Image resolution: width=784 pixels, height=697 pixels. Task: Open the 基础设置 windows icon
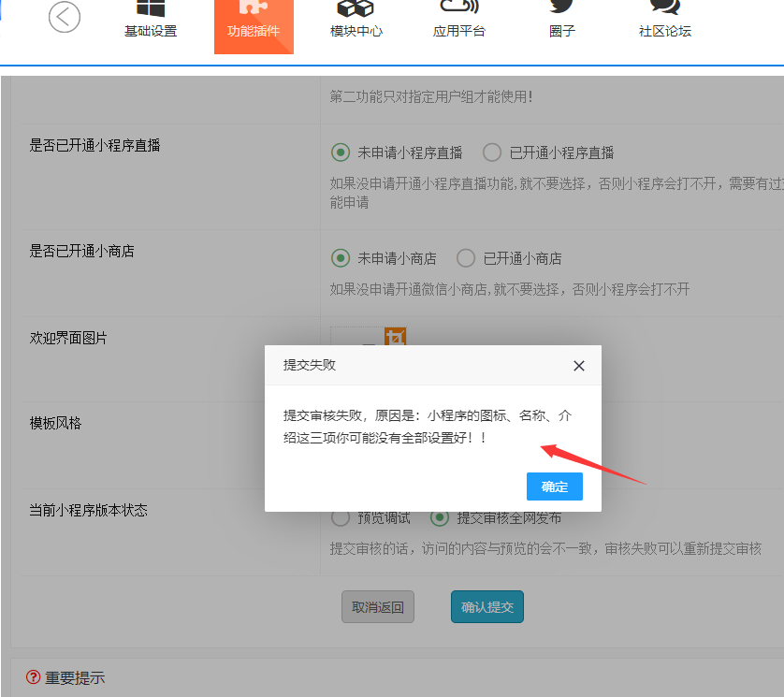[150, 7]
